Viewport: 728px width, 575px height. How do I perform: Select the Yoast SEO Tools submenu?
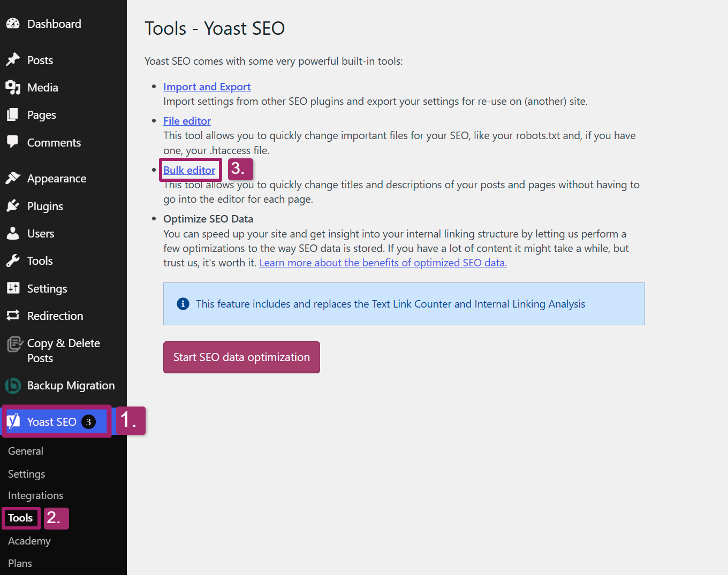pos(20,518)
